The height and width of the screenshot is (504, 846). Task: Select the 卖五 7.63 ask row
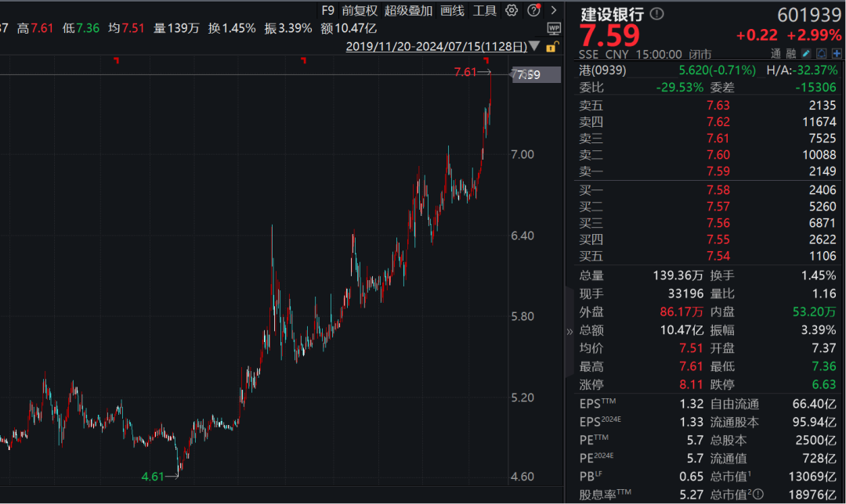707,105
